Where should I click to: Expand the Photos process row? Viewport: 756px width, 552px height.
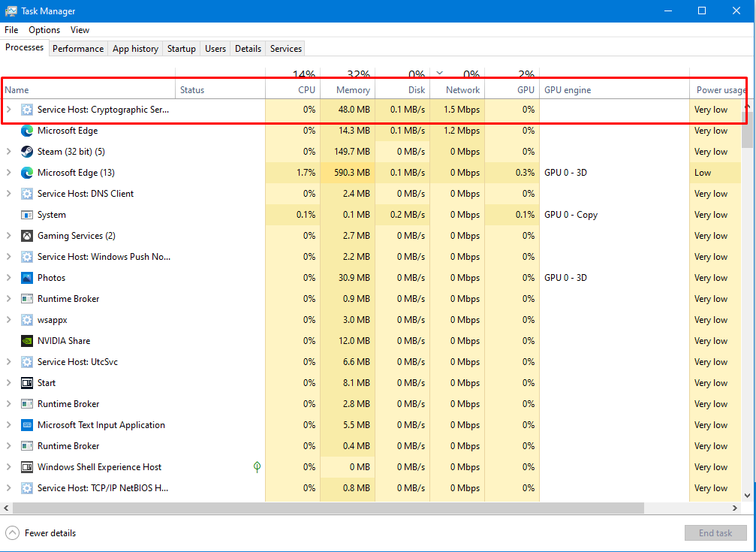pos(8,278)
